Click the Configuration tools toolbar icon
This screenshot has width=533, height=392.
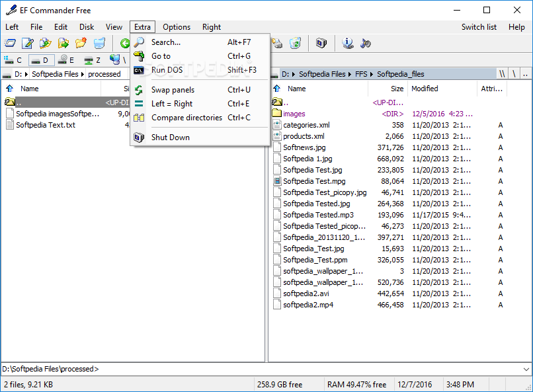click(366, 43)
